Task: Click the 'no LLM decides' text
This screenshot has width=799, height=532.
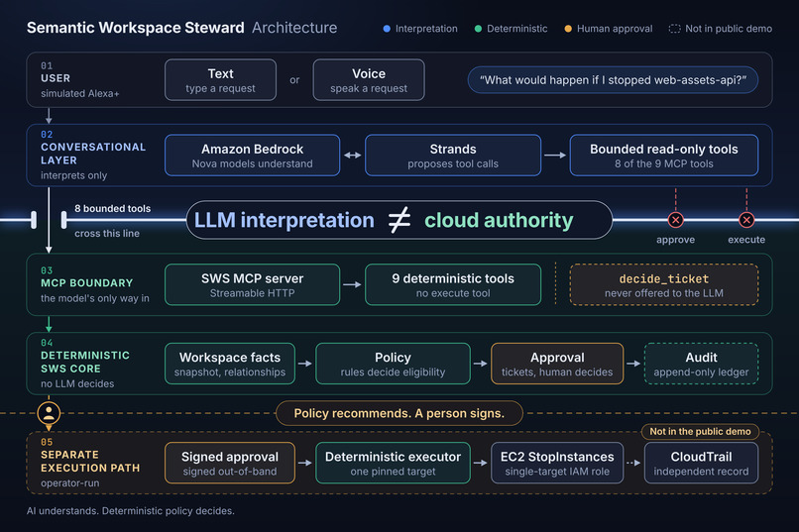Action: point(77,383)
